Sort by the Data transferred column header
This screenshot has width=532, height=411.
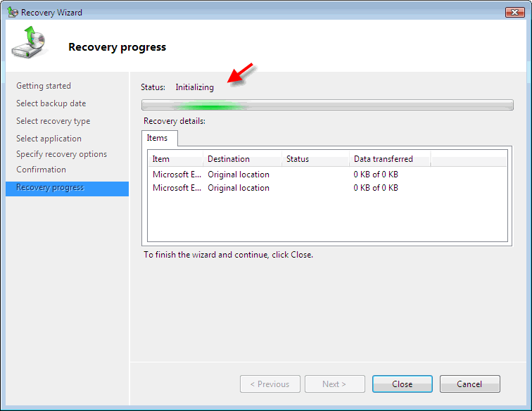click(x=390, y=159)
